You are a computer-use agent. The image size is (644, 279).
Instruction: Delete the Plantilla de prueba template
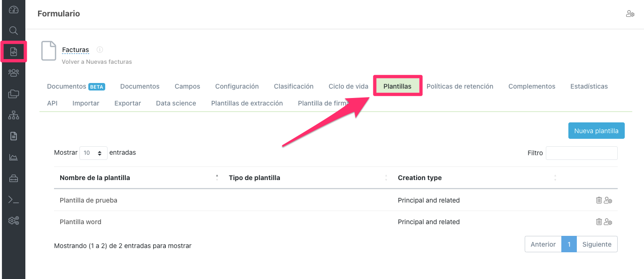(x=599, y=200)
